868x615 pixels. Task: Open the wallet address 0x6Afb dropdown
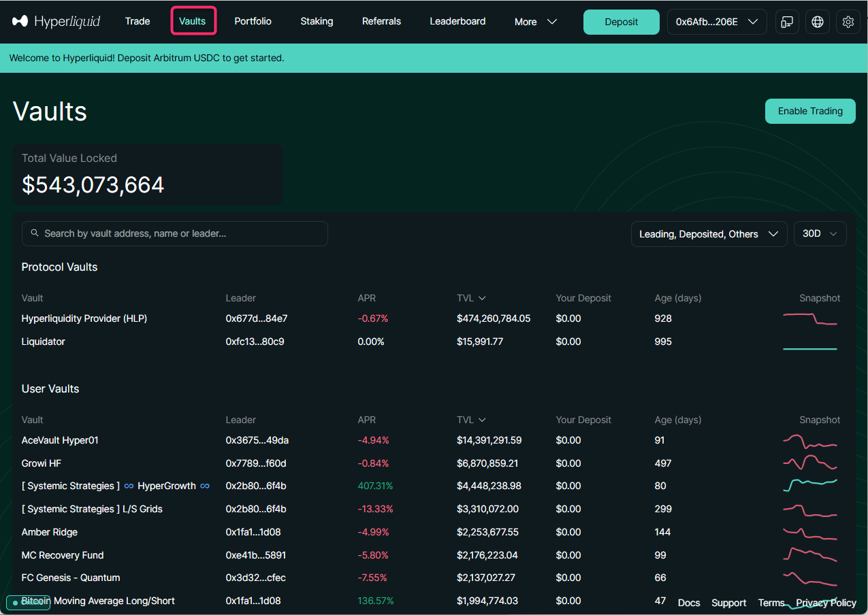(x=716, y=22)
